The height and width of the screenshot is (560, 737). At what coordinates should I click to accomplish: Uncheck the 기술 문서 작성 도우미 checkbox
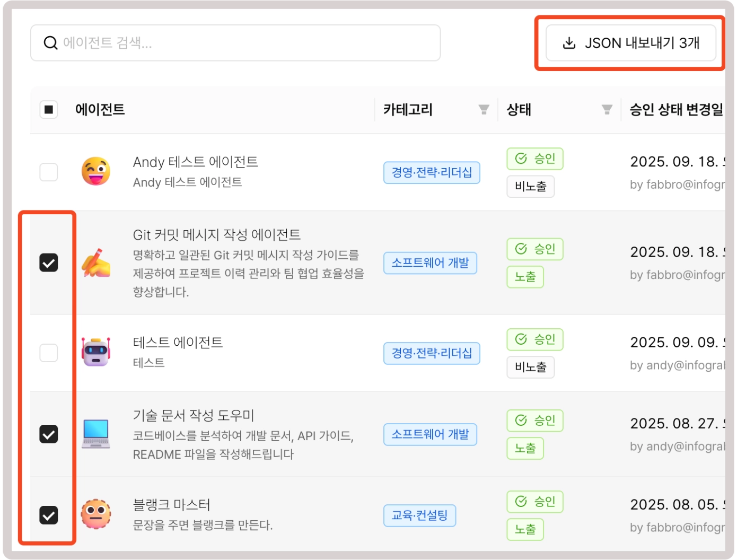(x=49, y=434)
